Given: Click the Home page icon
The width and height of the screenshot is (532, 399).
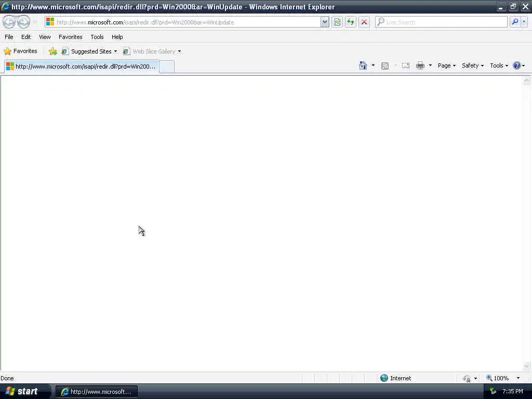Looking at the screenshot, I should (x=363, y=65).
